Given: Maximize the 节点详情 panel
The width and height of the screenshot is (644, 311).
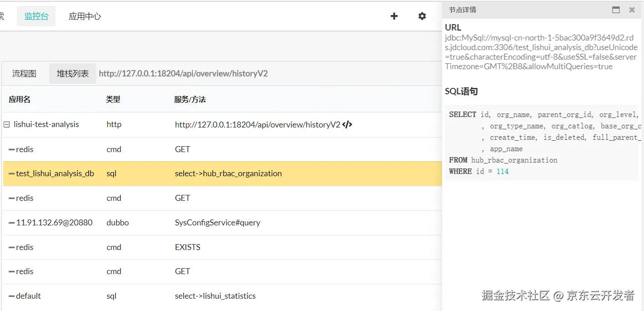Looking at the screenshot, I should (x=616, y=10).
